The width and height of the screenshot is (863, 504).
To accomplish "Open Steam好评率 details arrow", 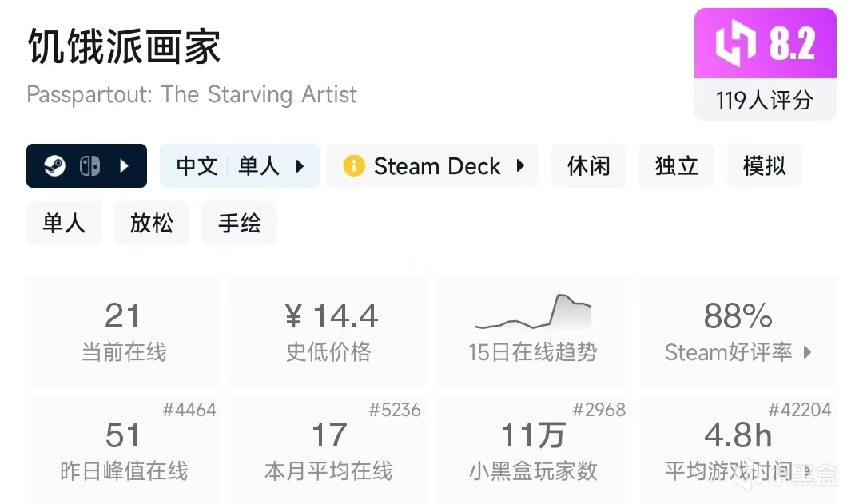I will (x=807, y=352).
